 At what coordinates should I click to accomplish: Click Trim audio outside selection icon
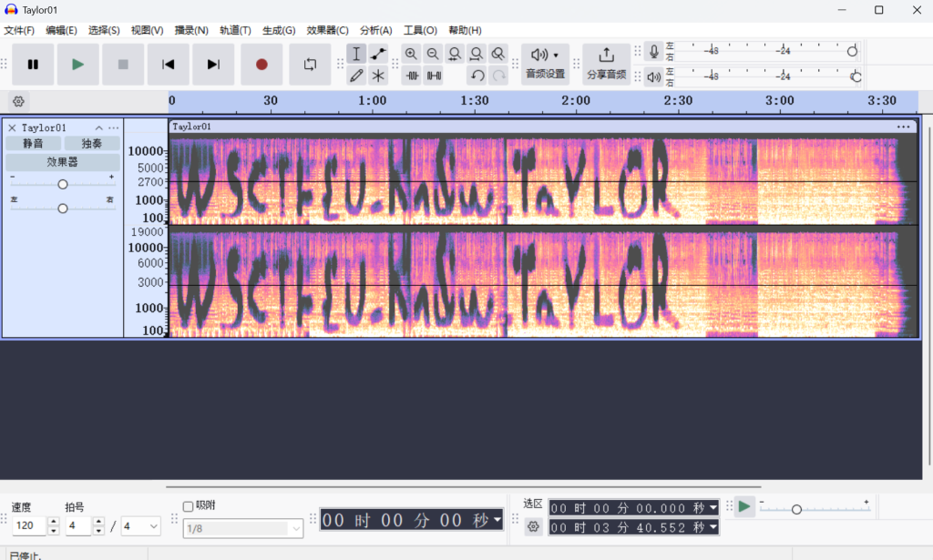point(413,76)
